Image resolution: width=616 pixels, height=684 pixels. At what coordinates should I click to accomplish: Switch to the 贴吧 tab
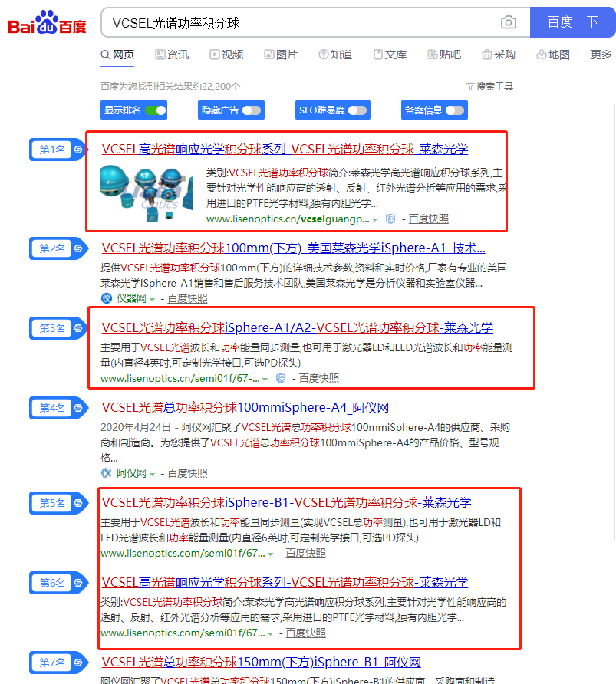(x=444, y=54)
